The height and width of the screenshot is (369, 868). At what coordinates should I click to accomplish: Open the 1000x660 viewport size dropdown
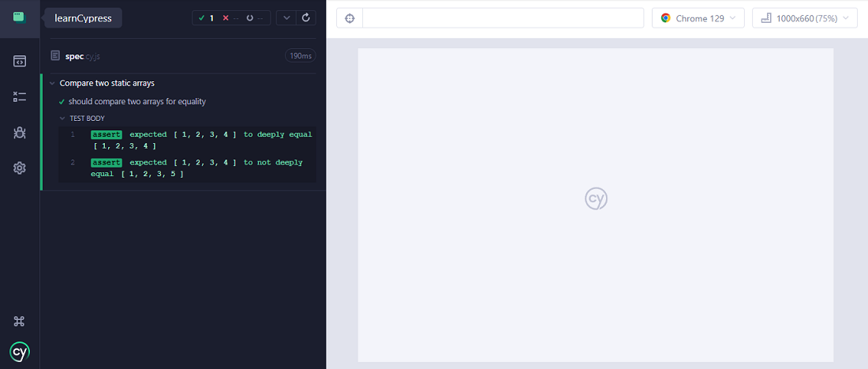point(805,18)
